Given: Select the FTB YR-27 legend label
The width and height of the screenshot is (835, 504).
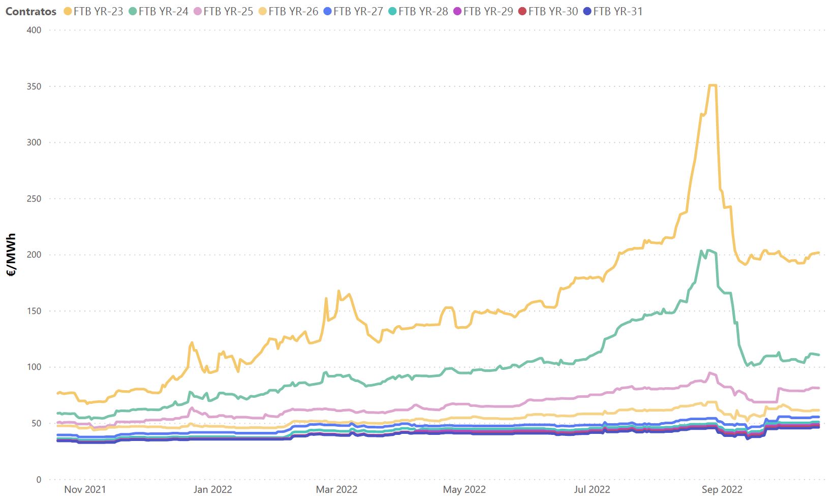Looking at the screenshot, I should [358, 11].
